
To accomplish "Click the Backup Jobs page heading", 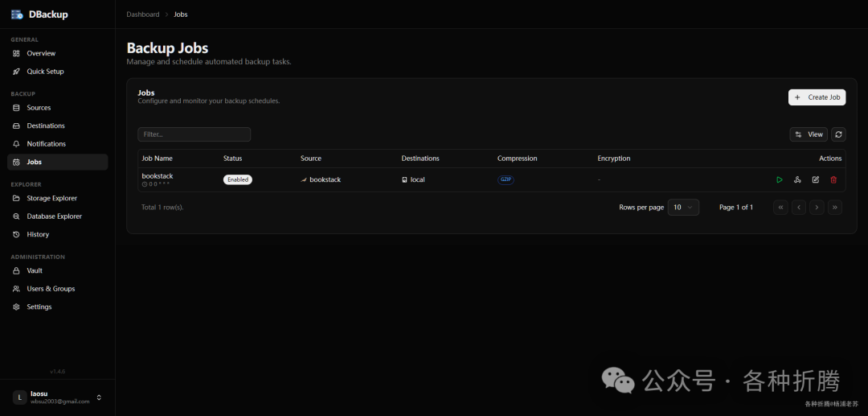I will pyautogui.click(x=168, y=47).
